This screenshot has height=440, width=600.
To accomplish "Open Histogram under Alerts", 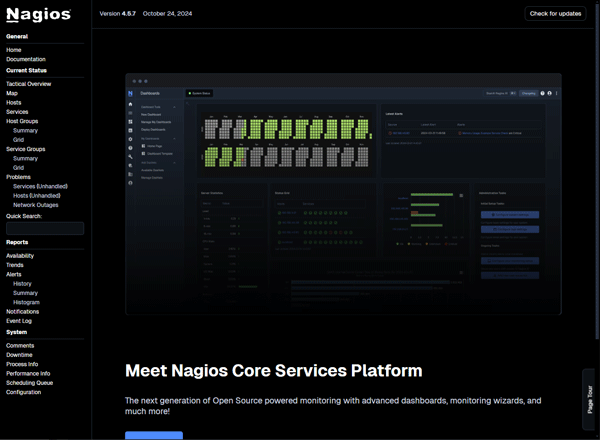I will coord(26,302).
